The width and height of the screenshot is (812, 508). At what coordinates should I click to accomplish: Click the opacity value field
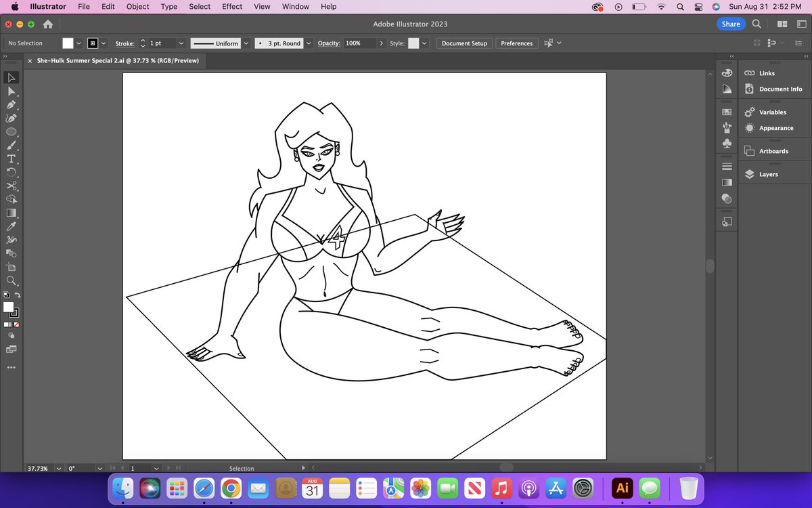(x=359, y=43)
